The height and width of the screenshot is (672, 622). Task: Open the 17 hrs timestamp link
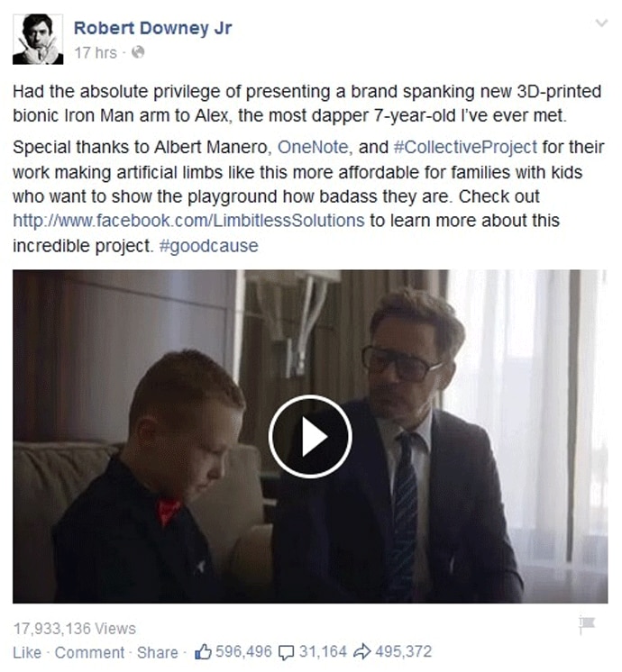click(x=96, y=53)
